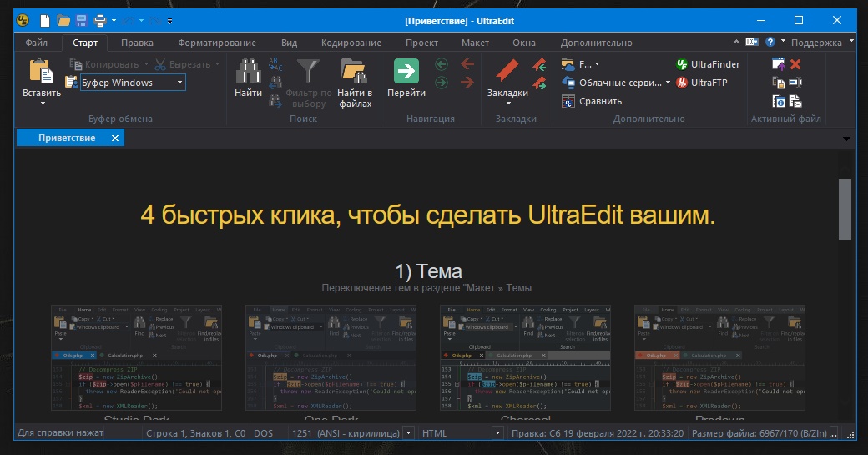The height and width of the screenshot is (455, 868).
Task: Open the Буфер Windows clipboard combo box
Action: click(133, 83)
